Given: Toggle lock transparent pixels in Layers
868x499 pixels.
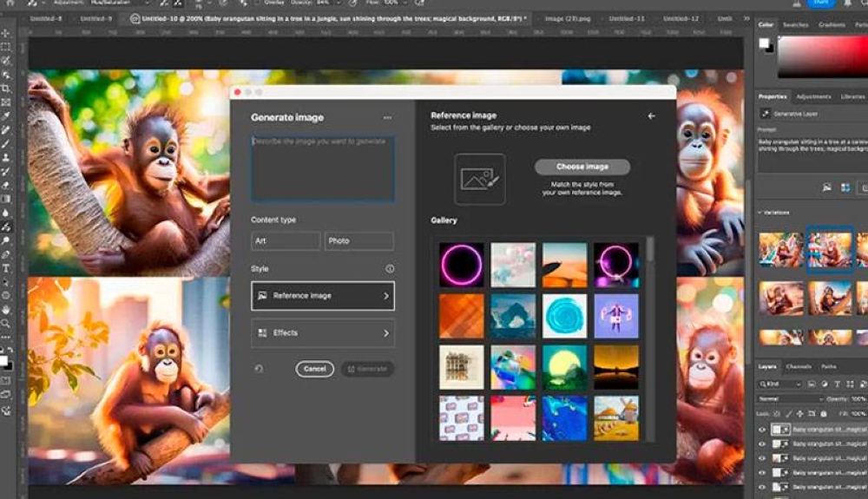Looking at the screenshot, I should 777,414.
